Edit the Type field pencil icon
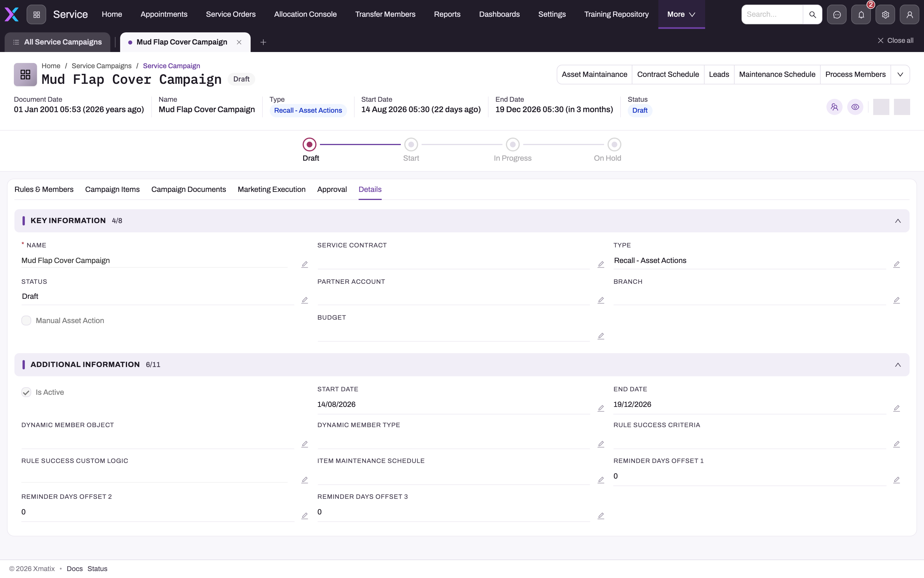Viewport: 924px width, 578px height. 897,264
